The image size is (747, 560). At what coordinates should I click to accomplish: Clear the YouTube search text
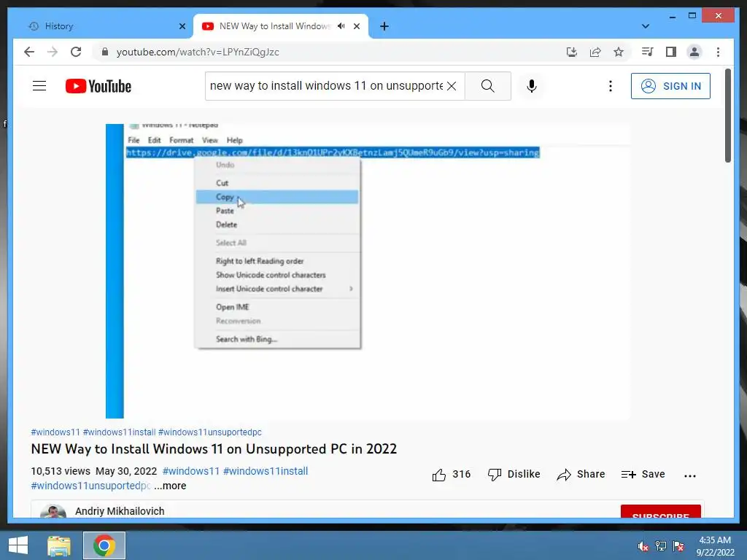452,86
